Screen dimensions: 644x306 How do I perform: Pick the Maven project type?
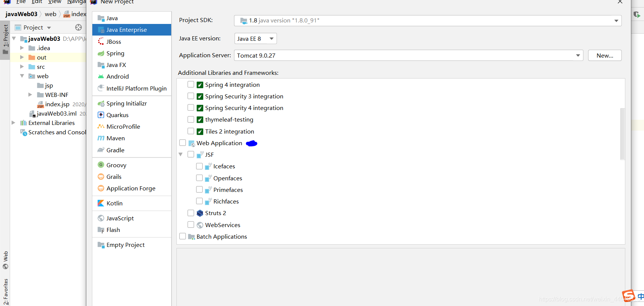pos(132,138)
